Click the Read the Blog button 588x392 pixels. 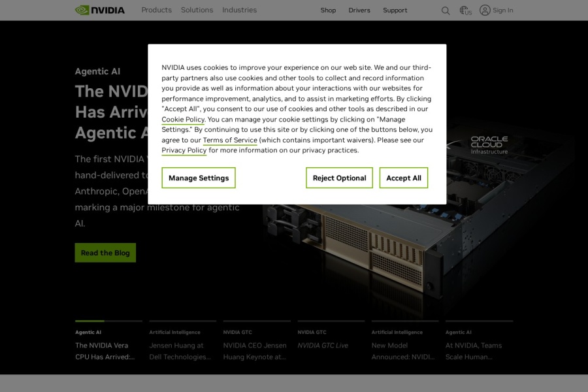pyautogui.click(x=105, y=253)
